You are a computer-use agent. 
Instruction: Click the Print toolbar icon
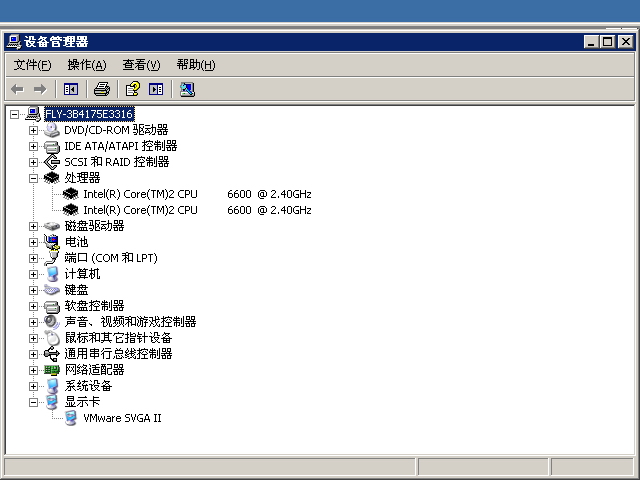tap(102, 89)
